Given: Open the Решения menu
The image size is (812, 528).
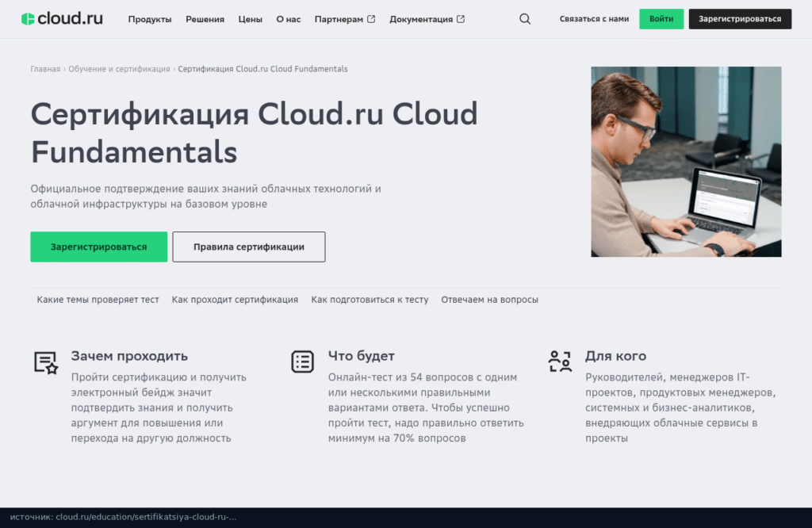Looking at the screenshot, I should click(205, 19).
